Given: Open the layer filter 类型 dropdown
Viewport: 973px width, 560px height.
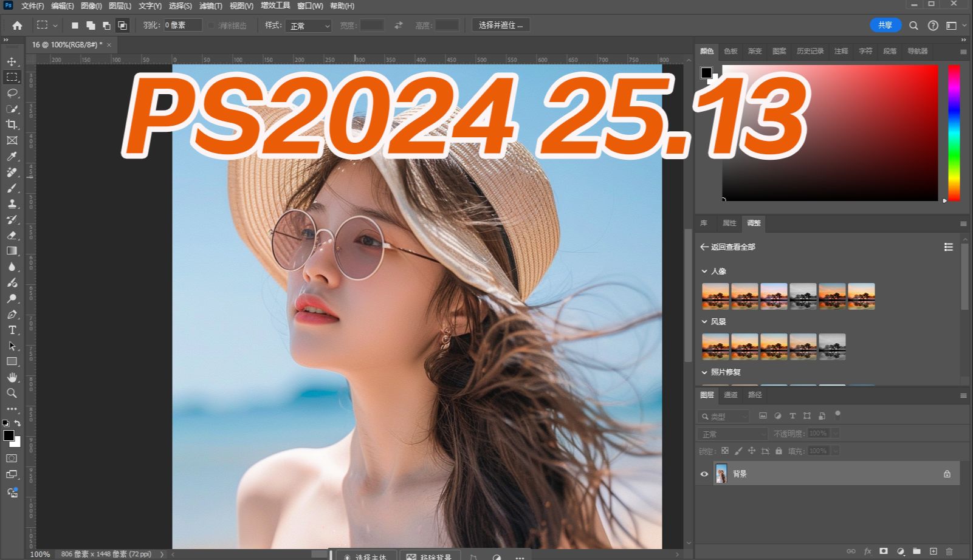Looking at the screenshot, I should (x=724, y=417).
